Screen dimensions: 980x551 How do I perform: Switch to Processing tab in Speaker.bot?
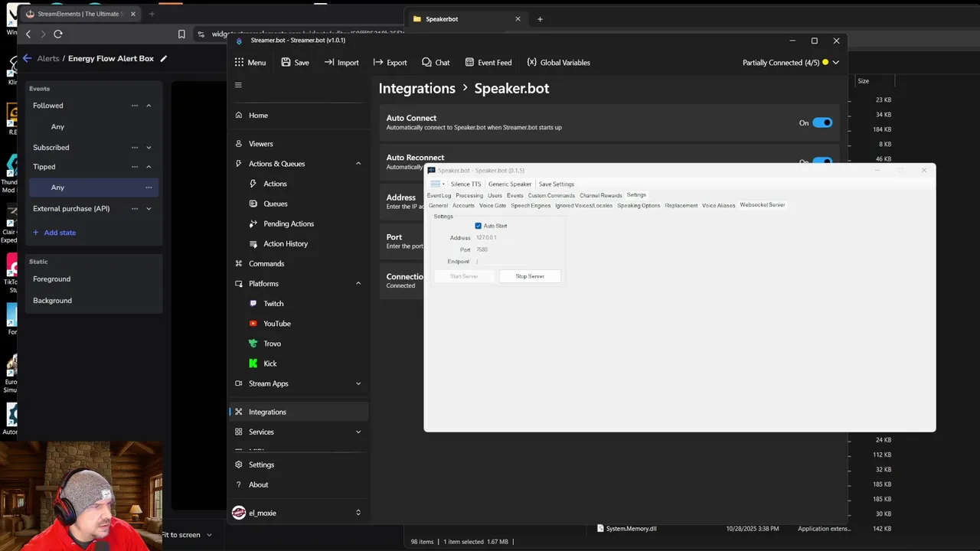[469, 195]
